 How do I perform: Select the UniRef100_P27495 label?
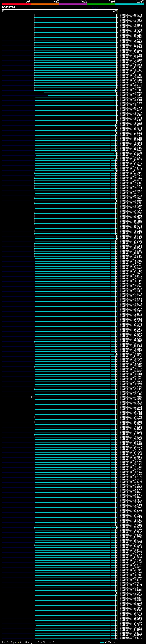(131, 502)
